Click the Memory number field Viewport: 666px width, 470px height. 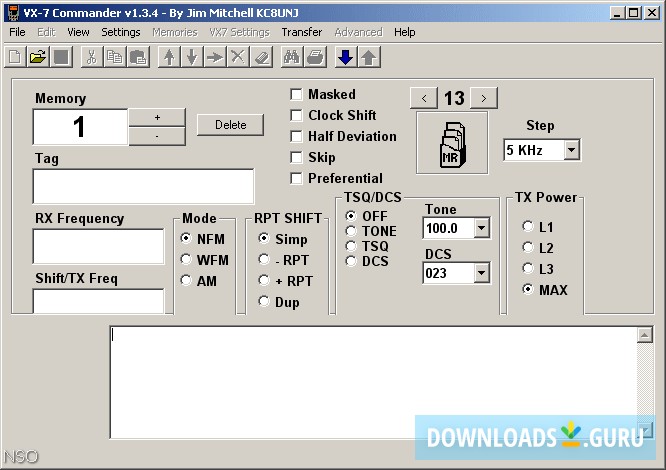80,127
